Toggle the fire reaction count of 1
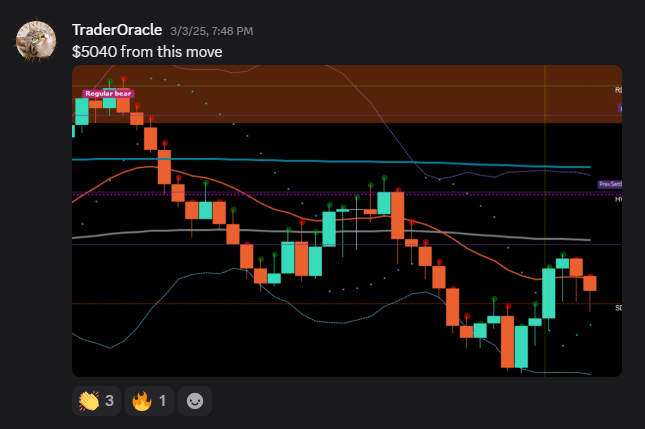 [163, 402]
